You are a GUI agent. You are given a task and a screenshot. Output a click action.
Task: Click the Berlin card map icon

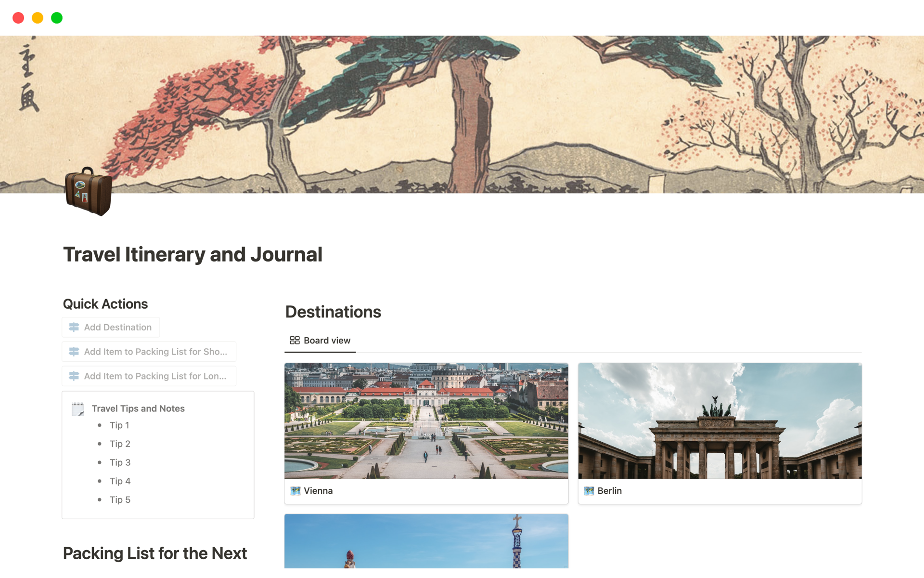589,491
